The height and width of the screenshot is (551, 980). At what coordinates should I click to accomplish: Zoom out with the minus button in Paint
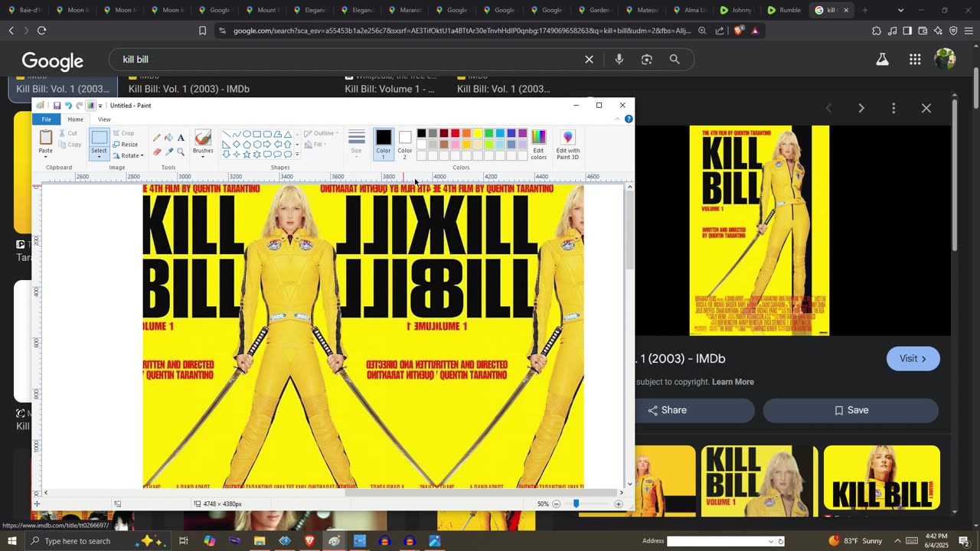point(557,504)
